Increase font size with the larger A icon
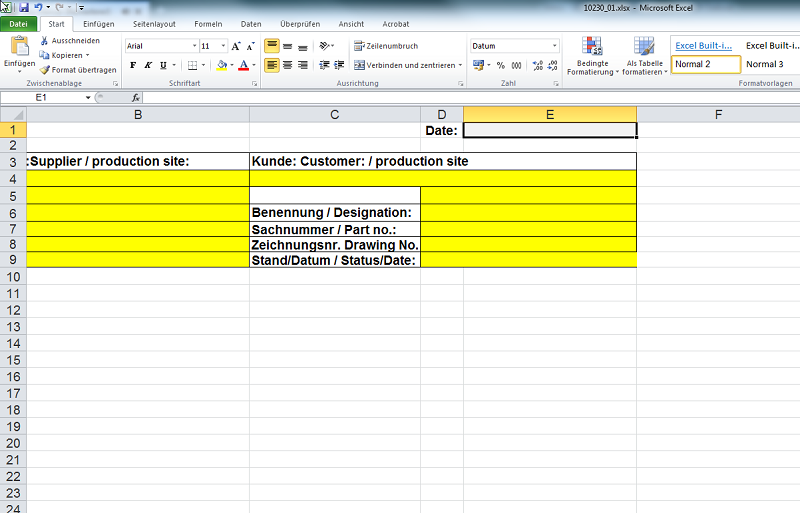Viewport: 800px width, 513px height. (236, 46)
